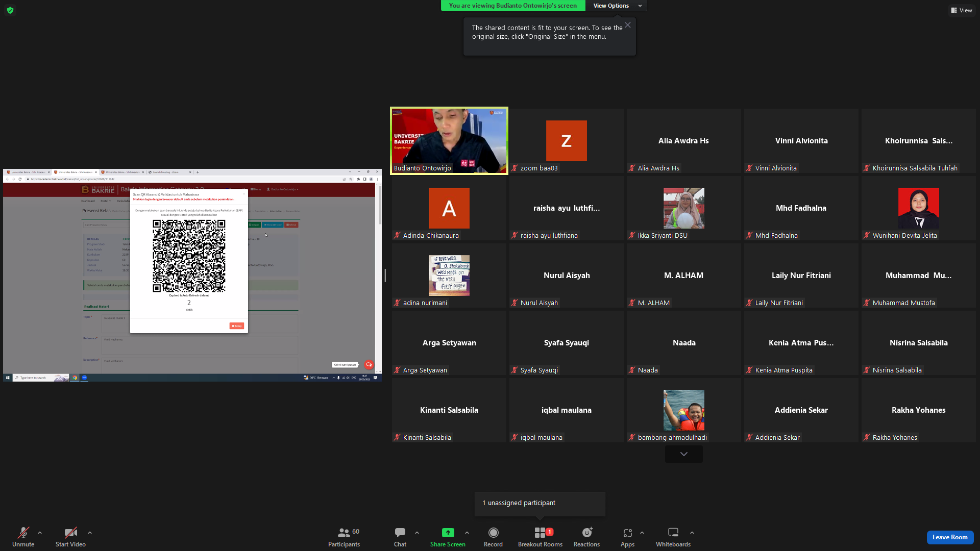Select the Mhd Fadhalna participant tile
This screenshot has height=551, width=980.
(x=801, y=208)
